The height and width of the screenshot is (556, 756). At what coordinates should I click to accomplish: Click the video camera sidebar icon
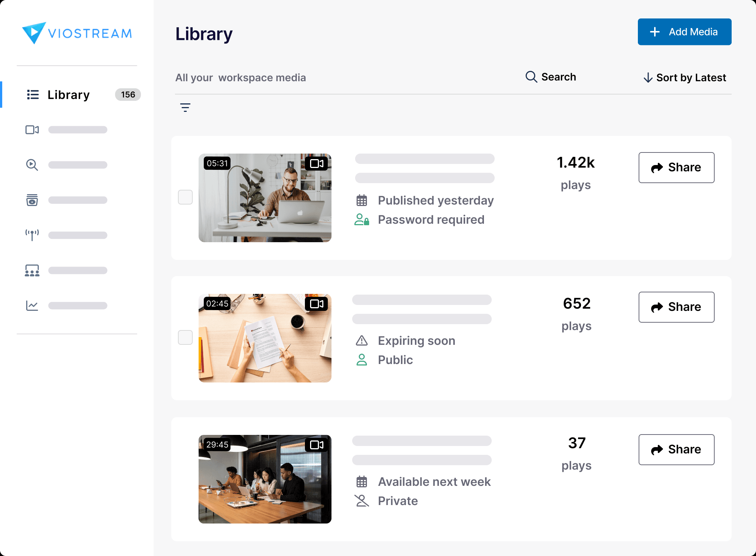click(32, 130)
